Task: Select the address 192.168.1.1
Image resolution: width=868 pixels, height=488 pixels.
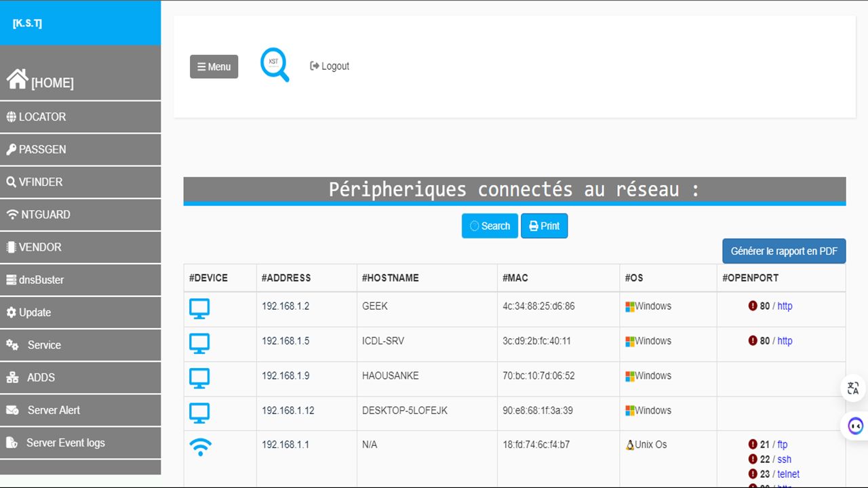Action: point(285,444)
